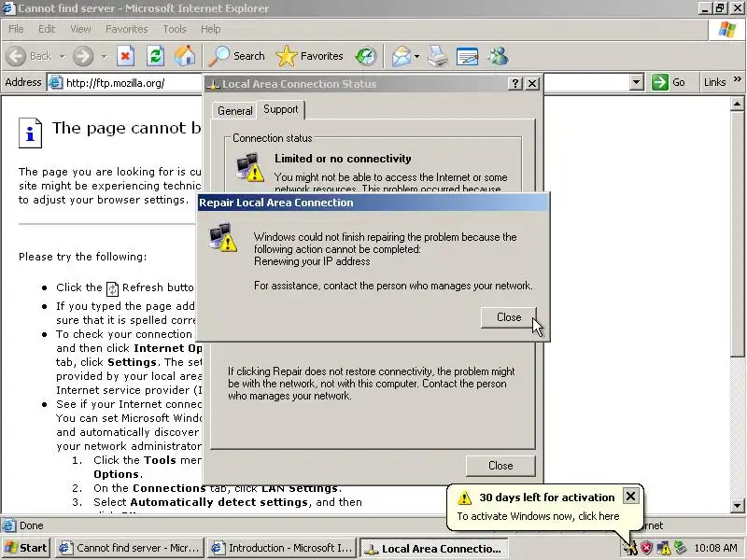Click the activation keys tray icon

coord(630,549)
